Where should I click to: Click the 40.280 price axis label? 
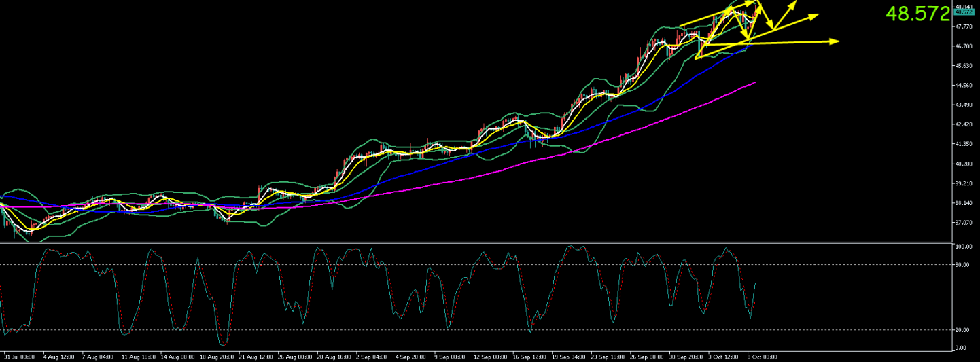pyautogui.click(x=964, y=164)
